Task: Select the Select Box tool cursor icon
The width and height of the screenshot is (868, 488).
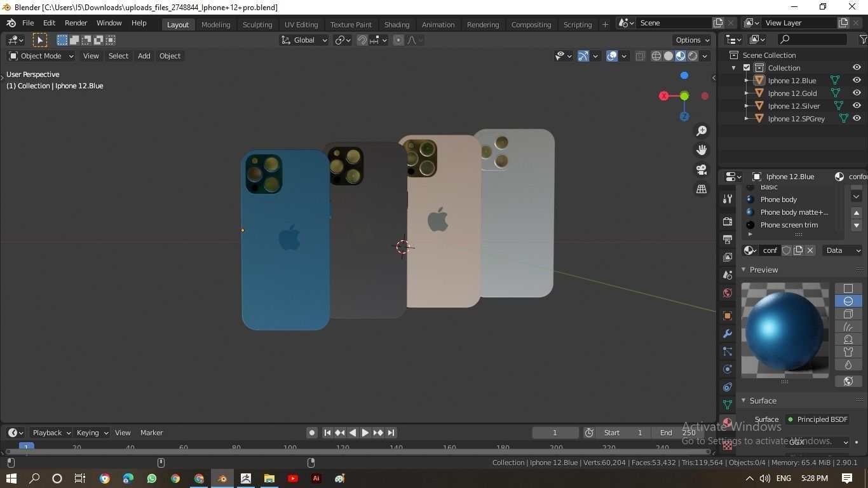Action: pos(39,40)
